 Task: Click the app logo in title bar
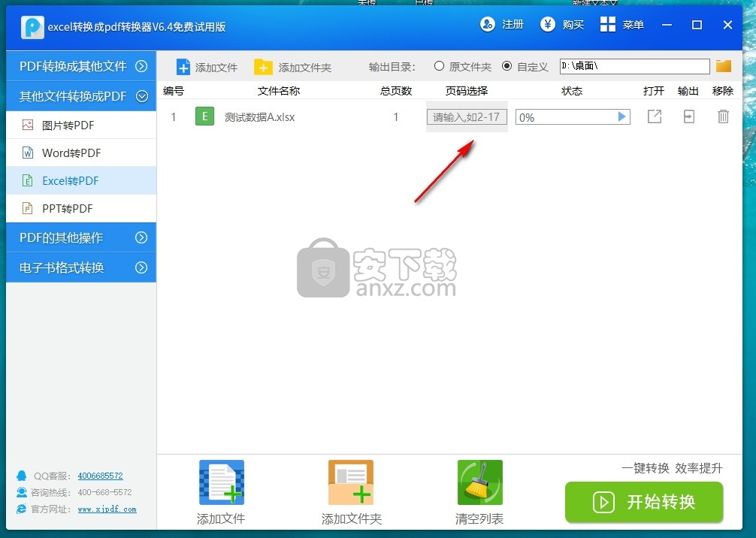click(x=32, y=27)
